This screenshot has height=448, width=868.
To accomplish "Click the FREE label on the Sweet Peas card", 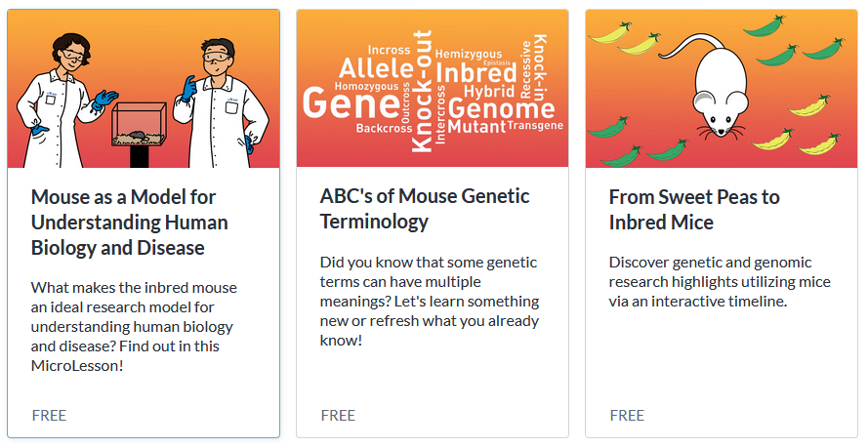I will pos(627,415).
